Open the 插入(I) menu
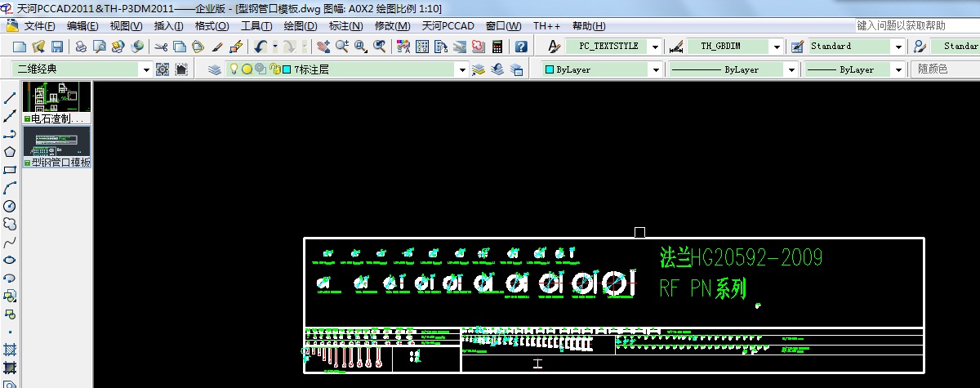Screen dimensions: 980x388 (168, 25)
